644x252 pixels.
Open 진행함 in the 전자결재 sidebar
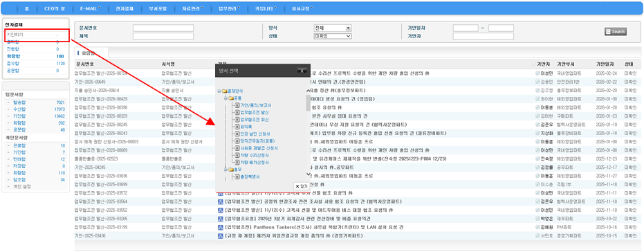[x=12, y=49]
